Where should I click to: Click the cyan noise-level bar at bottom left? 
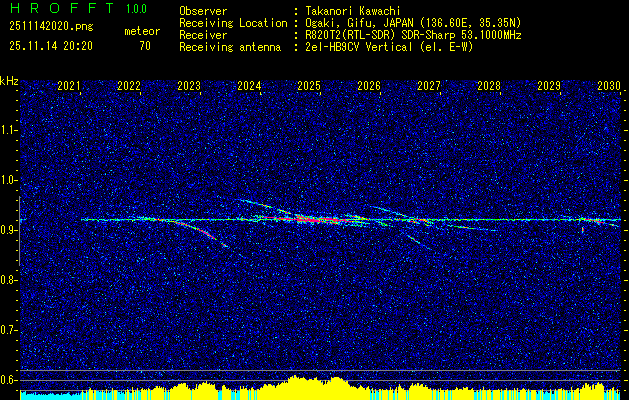coord(50,396)
